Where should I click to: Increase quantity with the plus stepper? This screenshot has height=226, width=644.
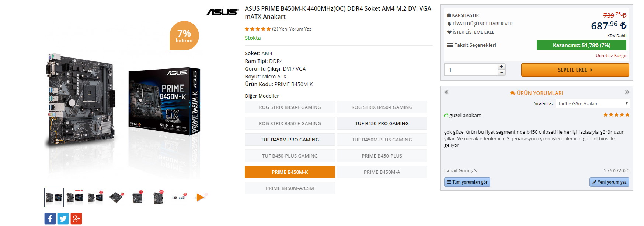click(x=501, y=67)
